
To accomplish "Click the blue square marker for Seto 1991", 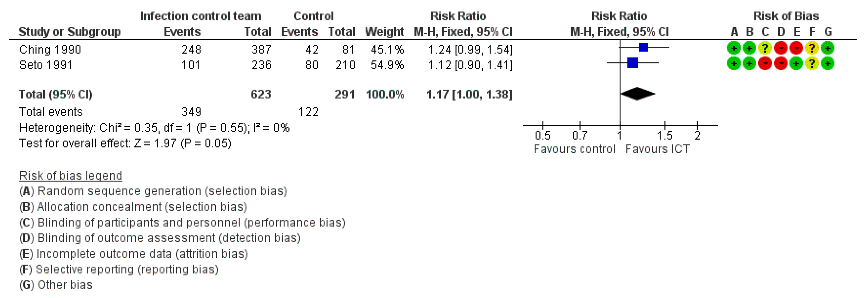I will [633, 63].
